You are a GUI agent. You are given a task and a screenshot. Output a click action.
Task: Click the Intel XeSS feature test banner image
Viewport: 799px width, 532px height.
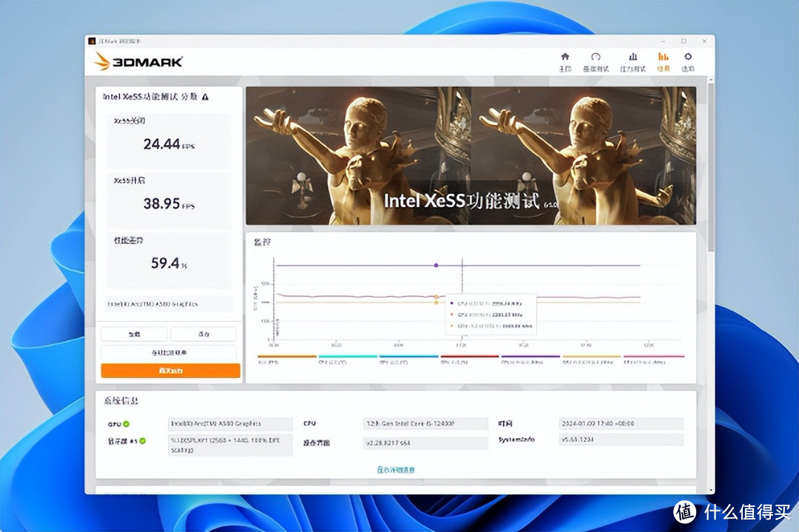pos(471,156)
